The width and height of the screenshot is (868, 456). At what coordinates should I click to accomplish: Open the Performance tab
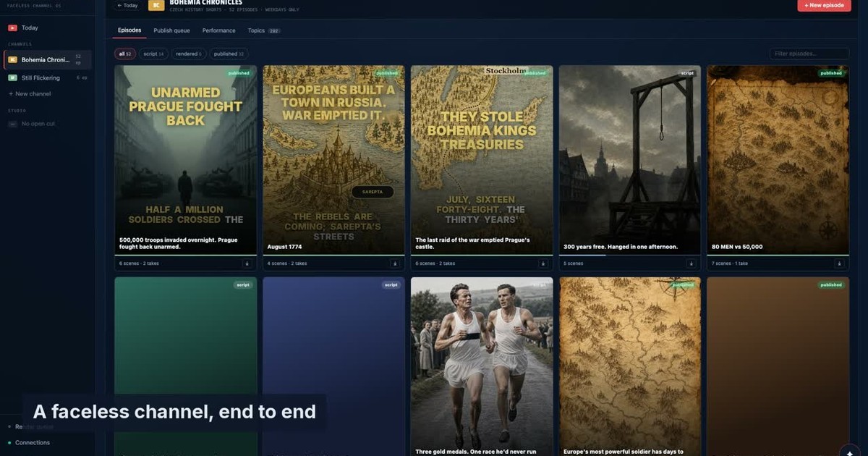click(218, 30)
